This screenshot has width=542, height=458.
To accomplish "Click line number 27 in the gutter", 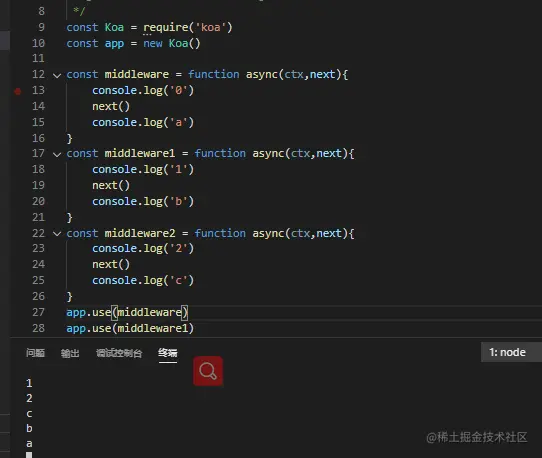I will pos(38,312).
